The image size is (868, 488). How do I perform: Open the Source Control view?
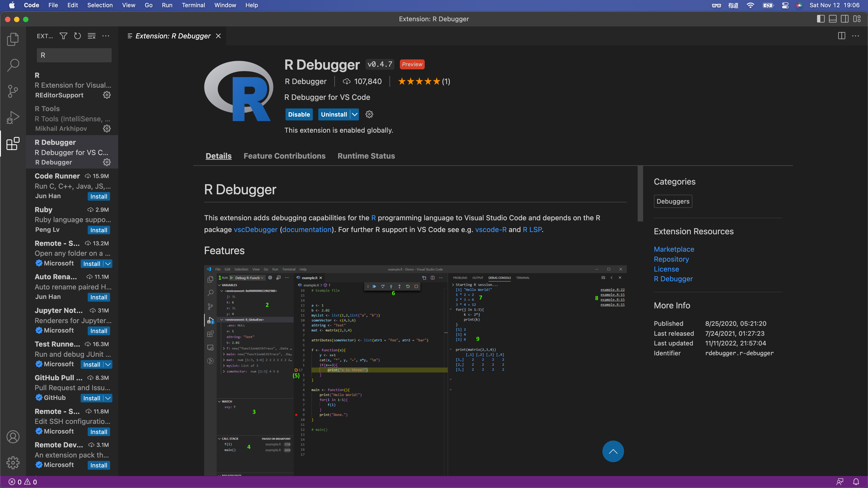[13, 91]
